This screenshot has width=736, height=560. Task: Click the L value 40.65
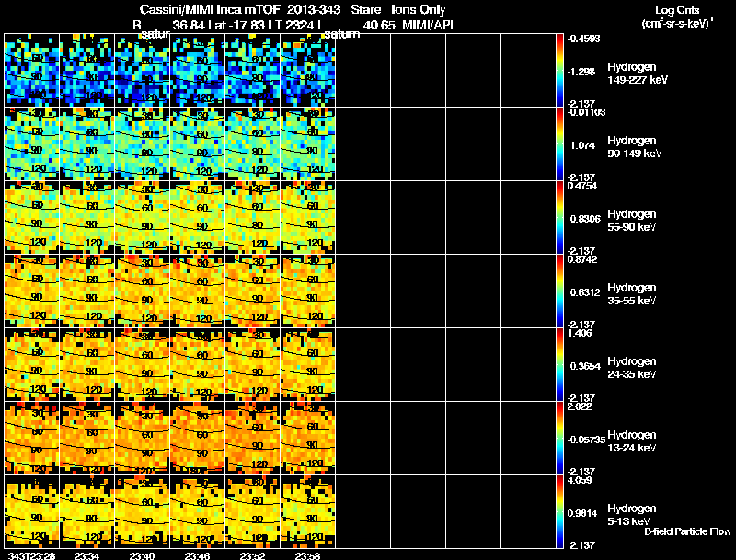[379, 26]
